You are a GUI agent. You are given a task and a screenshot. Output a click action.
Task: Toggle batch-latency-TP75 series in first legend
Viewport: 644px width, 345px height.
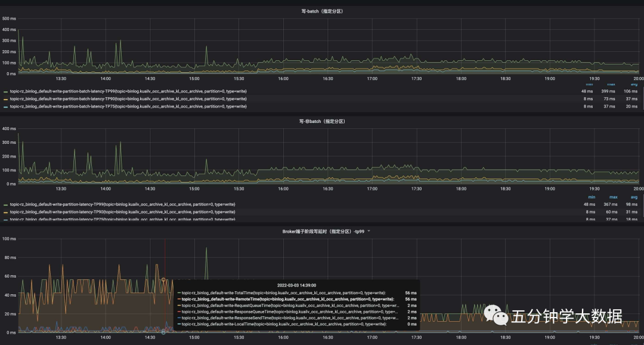pyautogui.click(x=128, y=106)
